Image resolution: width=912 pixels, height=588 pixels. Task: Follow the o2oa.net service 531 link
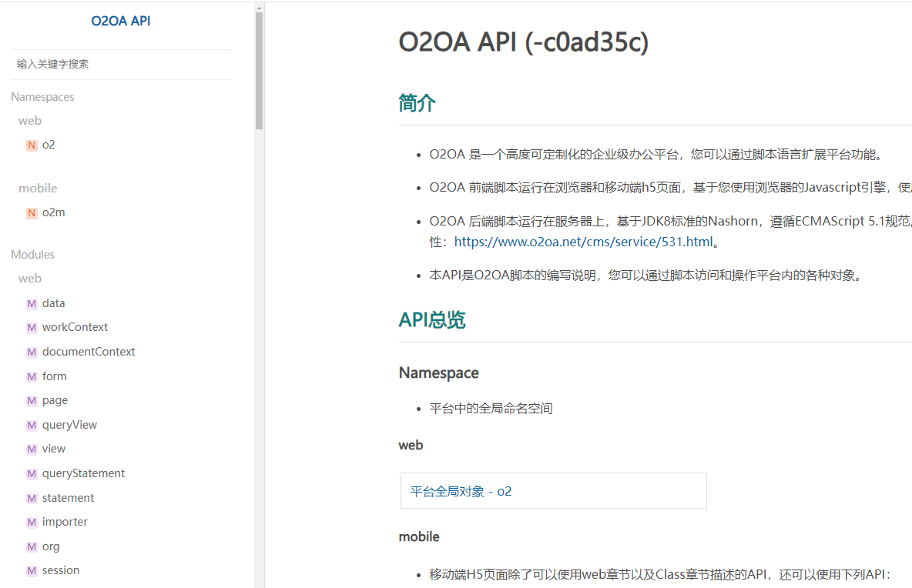583,242
